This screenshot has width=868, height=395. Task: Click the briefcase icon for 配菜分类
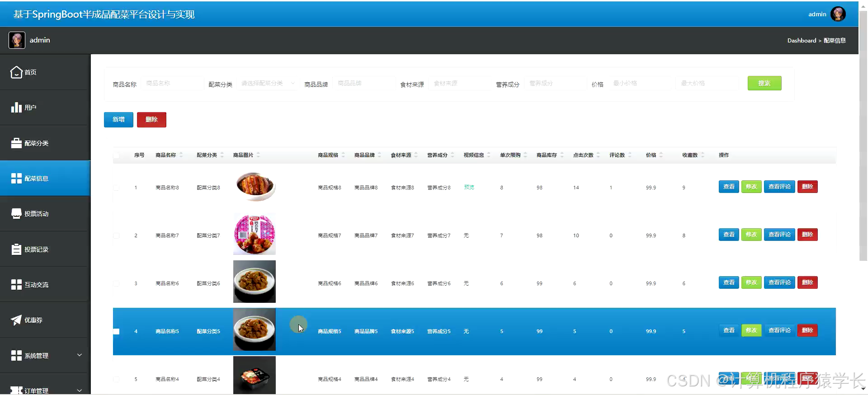16,143
